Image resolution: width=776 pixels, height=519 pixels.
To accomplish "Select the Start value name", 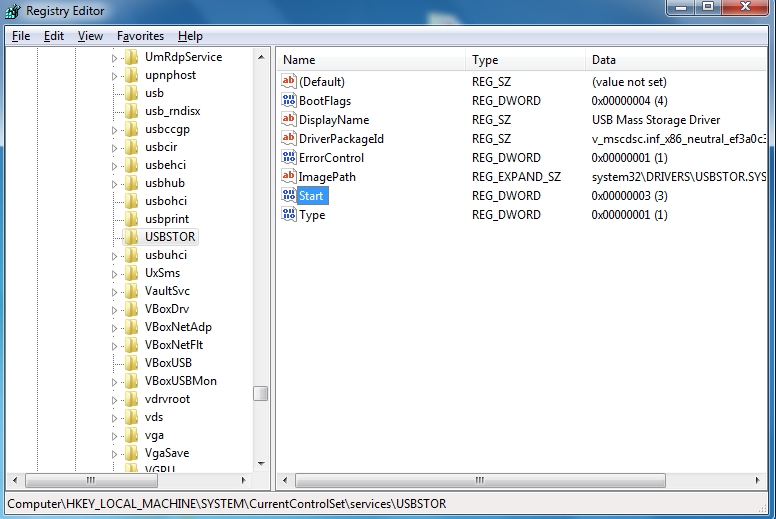I will (x=311, y=196).
